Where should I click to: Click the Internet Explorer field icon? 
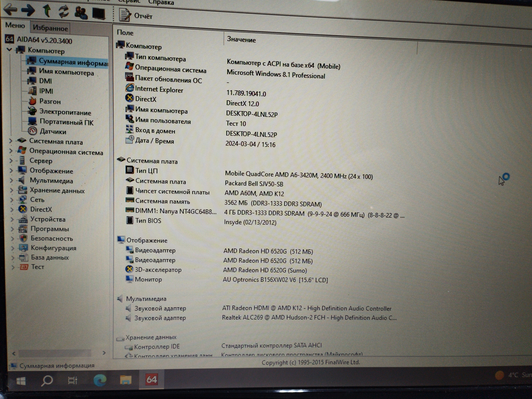point(129,88)
